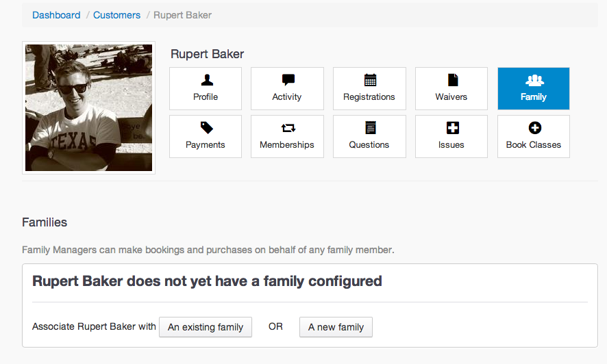Switch to the Registrations tab label
The height and width of the screenshot is (364, 607).
coord(369,97)
